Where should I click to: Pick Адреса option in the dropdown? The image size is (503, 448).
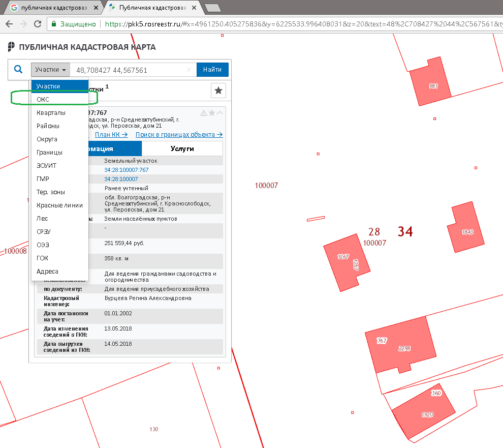pyautogui.click(x=47, y=271)
